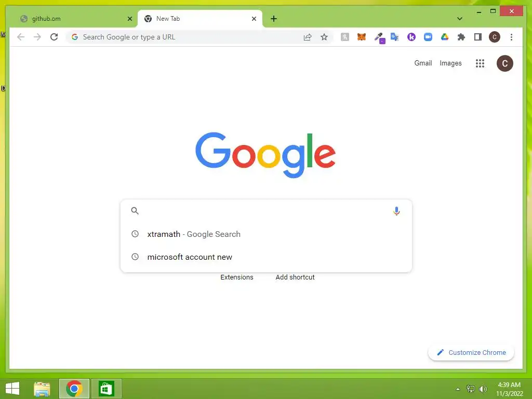Click the Chrome taskbar icon

[x=74, y=389]
